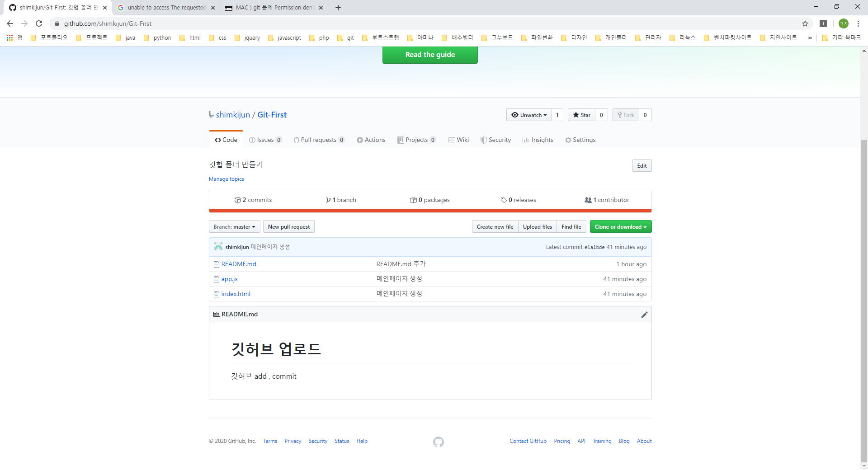Open the python bookmark folder

(x=157, y=38)
